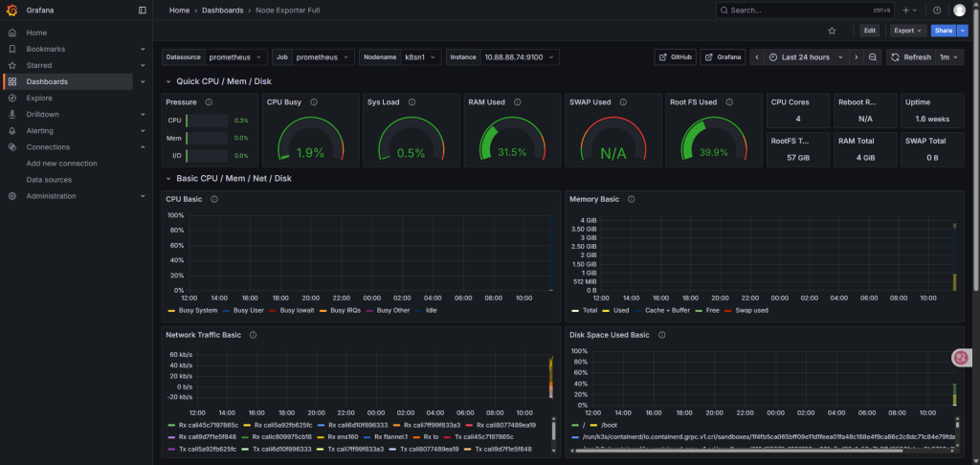Collapse the Quick CPU / Mem / Disk row
The height and width of the screenshot is (465, 980).
[169, 81]
